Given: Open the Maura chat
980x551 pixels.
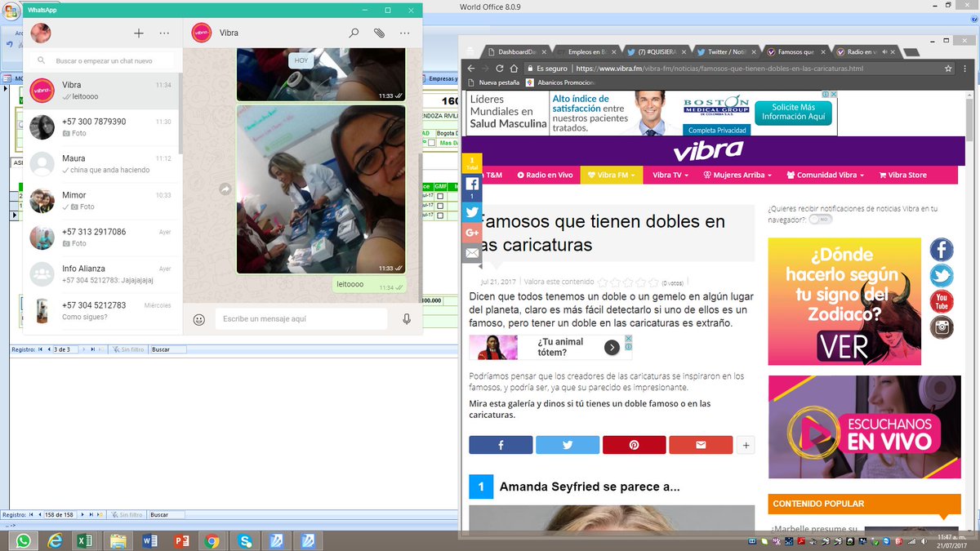Looking at the screenshot, I should 100,164.
